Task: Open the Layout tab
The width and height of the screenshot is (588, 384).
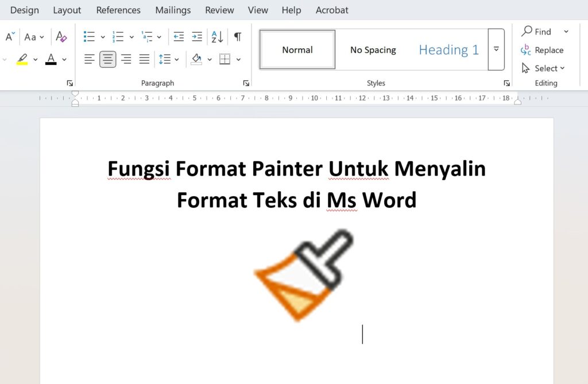Action: [x=67, y=10]
